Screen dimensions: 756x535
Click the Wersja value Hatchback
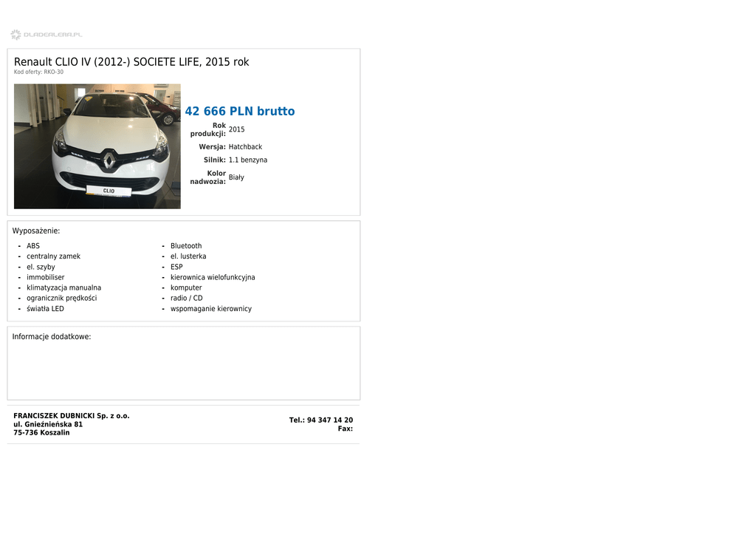[x=245, y=146]
